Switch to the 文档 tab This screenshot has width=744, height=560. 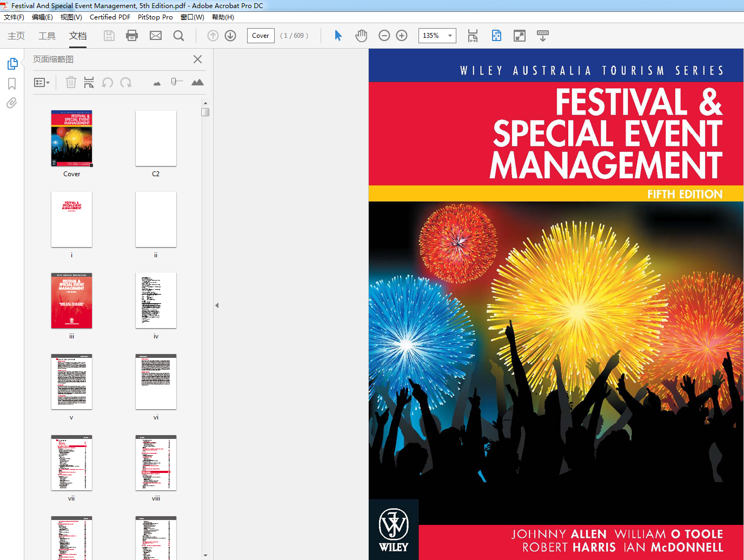[x=78, y=36]
